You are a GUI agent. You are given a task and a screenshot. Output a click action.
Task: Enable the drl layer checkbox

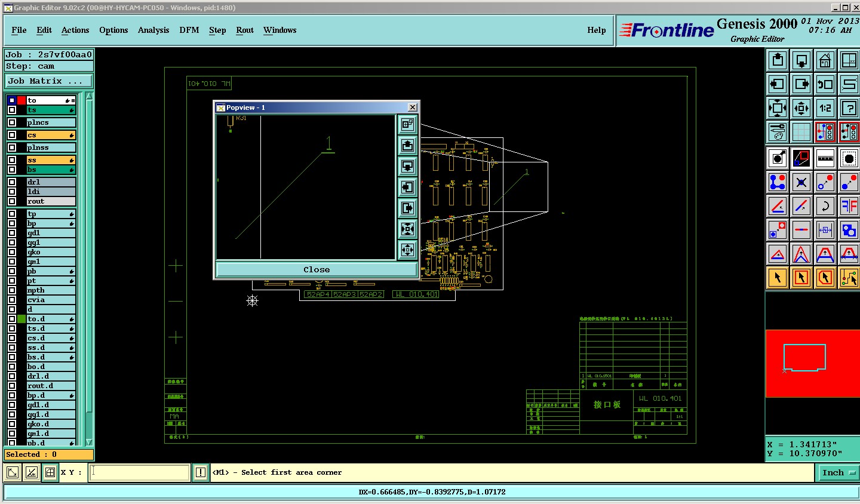click(x=12, y=182)
